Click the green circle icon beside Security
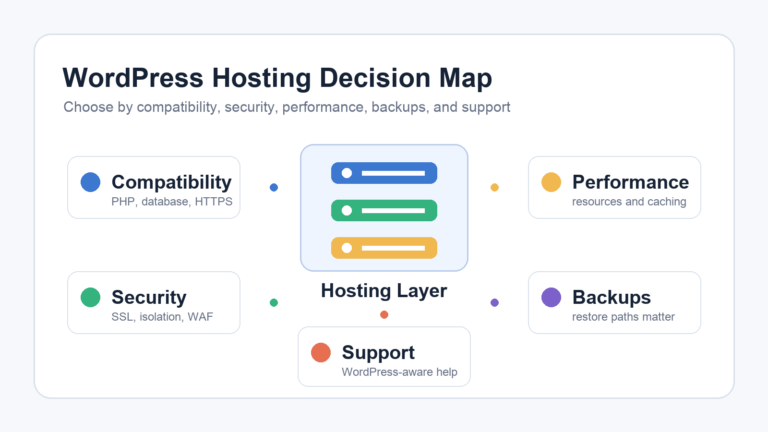This screenshot has height=432, width=768. point(91,297)
